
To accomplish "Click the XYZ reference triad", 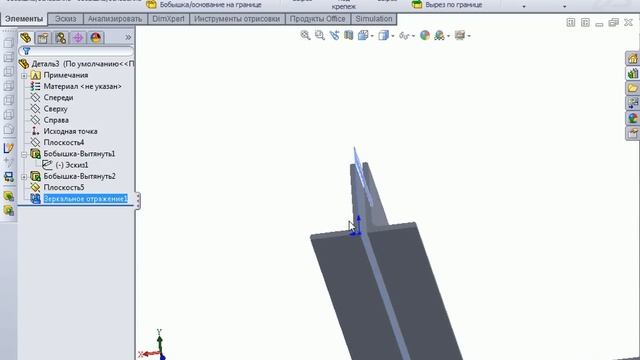I will click(x=153, y=345).
